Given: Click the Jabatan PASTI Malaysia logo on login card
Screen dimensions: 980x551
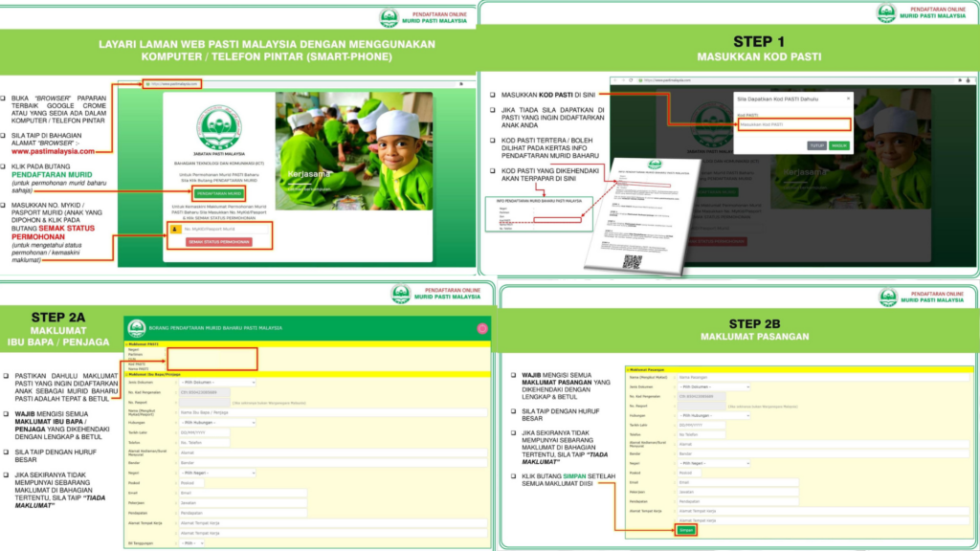Looking at the screenshot, I should [x=219, y=127].
